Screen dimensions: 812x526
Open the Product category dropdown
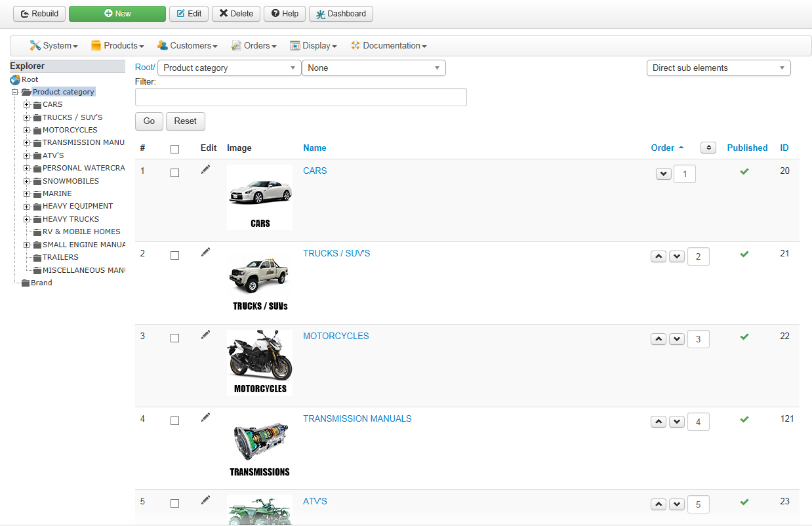click(x=230, y=68)
